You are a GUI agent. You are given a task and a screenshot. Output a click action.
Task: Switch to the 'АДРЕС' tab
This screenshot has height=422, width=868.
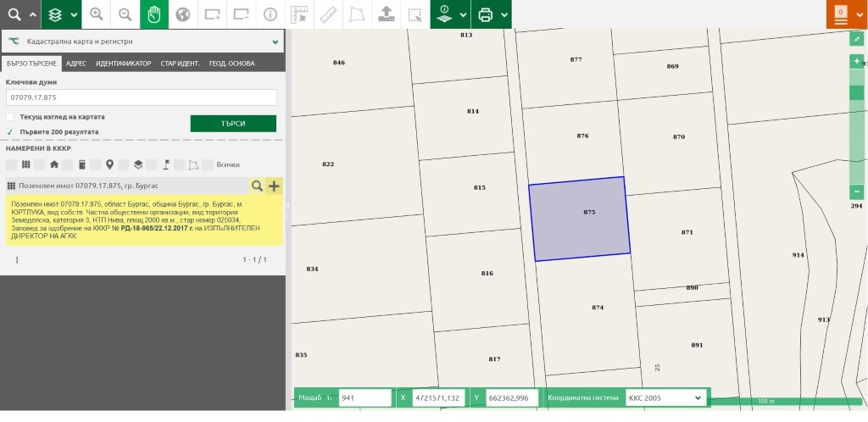tap(75, 64)
